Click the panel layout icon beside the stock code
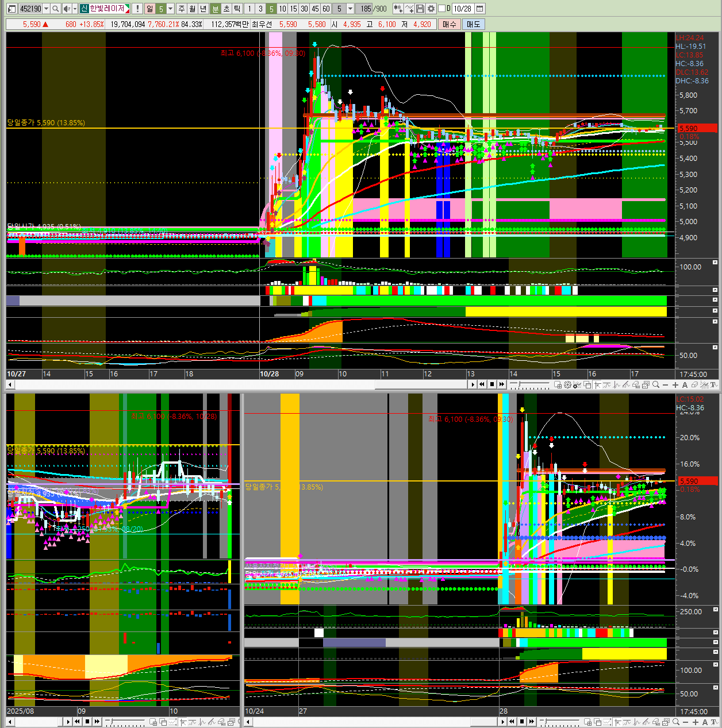Image resolution: width=722 pixels, height=728 pixels. click(11, 9)
